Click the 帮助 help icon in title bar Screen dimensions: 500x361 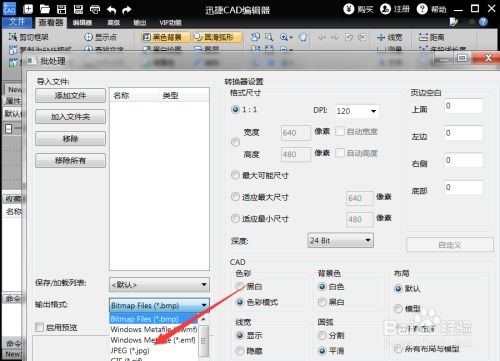coord(422,9)
